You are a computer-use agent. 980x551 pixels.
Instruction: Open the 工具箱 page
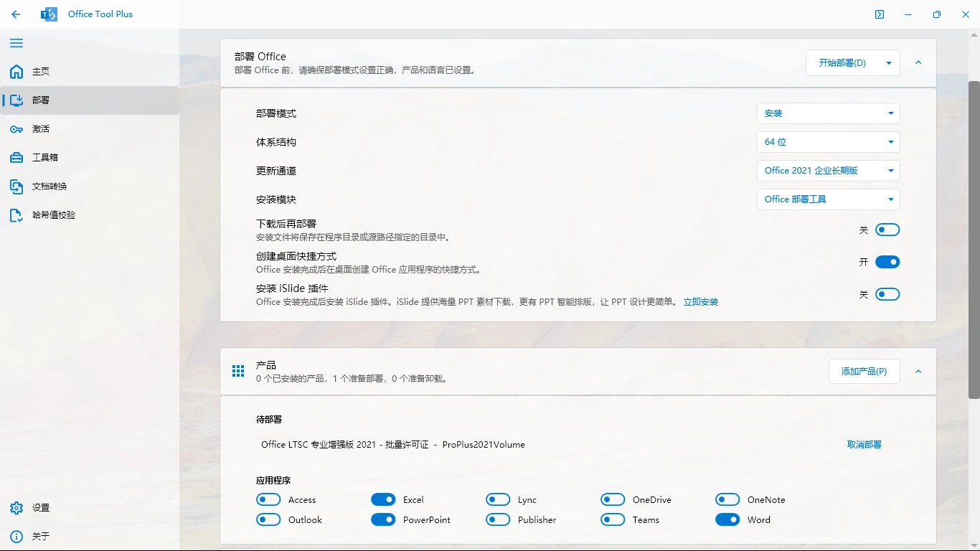coord(90,158)
